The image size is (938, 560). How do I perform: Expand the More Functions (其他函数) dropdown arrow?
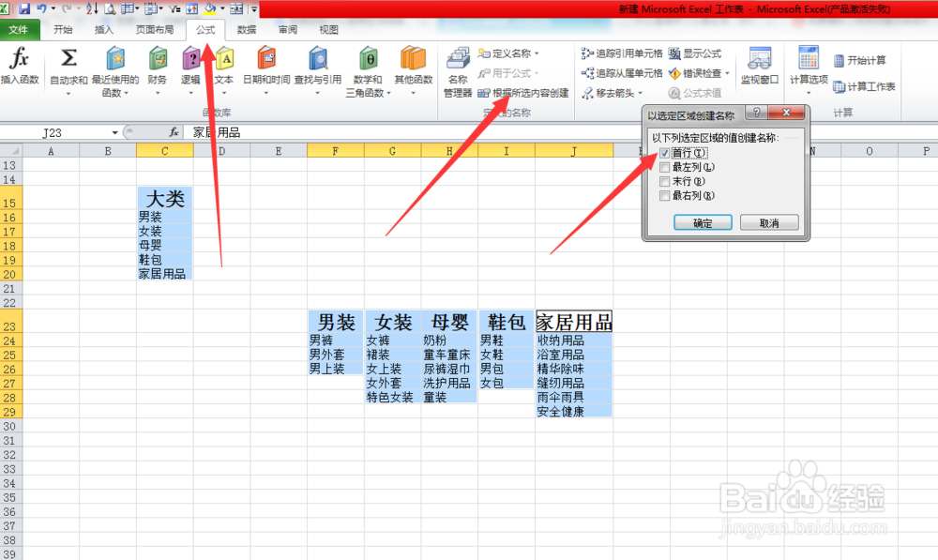tap(414, 94)
